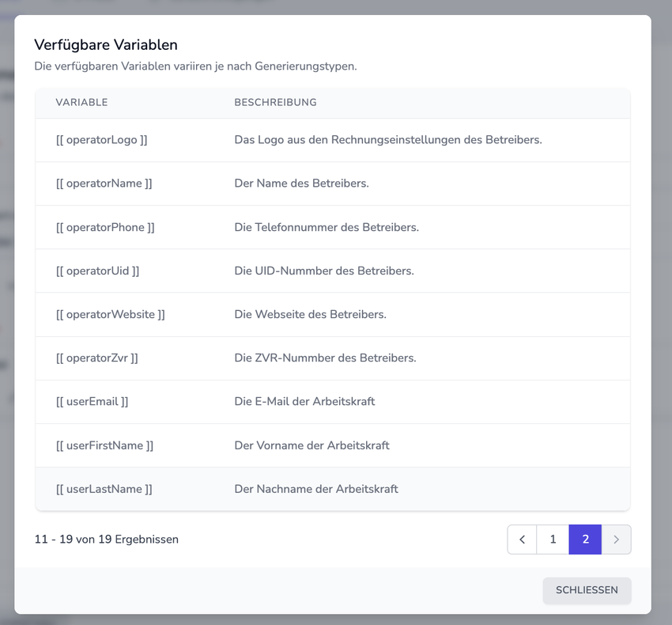
Task: Click the 'Die Webseite des Betreibers.' description
Action: pos(310,314)
